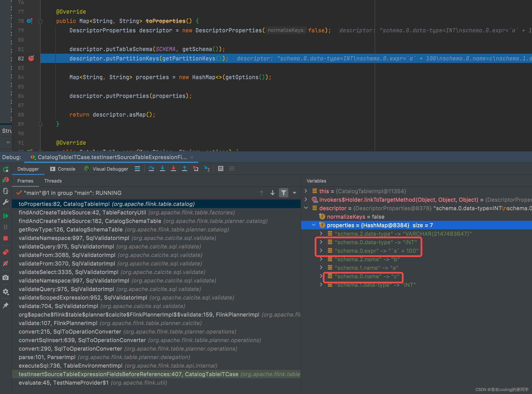Click the red Stop debugging icon
532x394 pixels.
coord(6,238)
